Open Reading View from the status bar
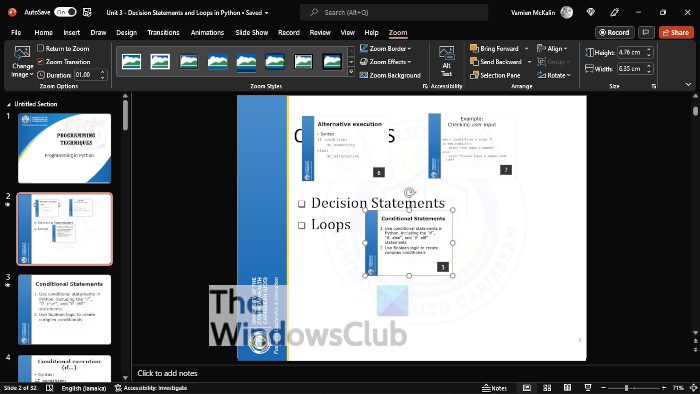The image size is (700, 394). 567,388
